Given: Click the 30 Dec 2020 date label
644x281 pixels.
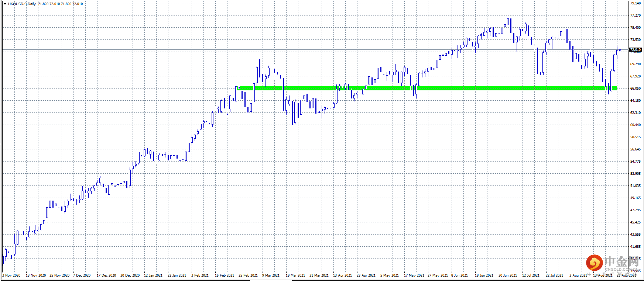Looking at the screenshot, I should (x=130, y=275).
